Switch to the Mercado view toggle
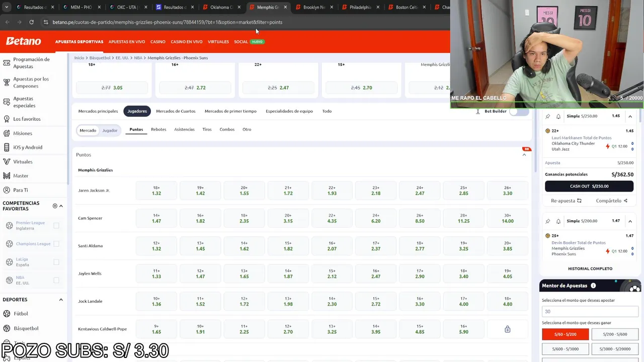The height and width of the screenshot is (362, 644). (x=88, y=130)
